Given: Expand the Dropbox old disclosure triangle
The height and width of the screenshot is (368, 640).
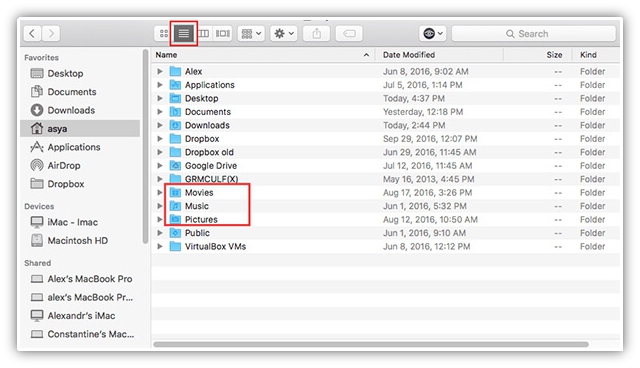Looking at the screenshot, I should point(160,152).
